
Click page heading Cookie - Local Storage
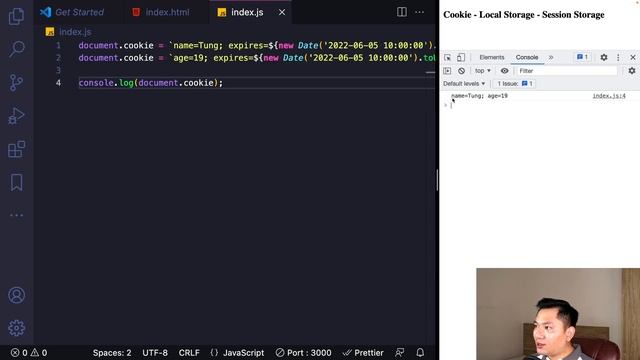pos(524,15)
